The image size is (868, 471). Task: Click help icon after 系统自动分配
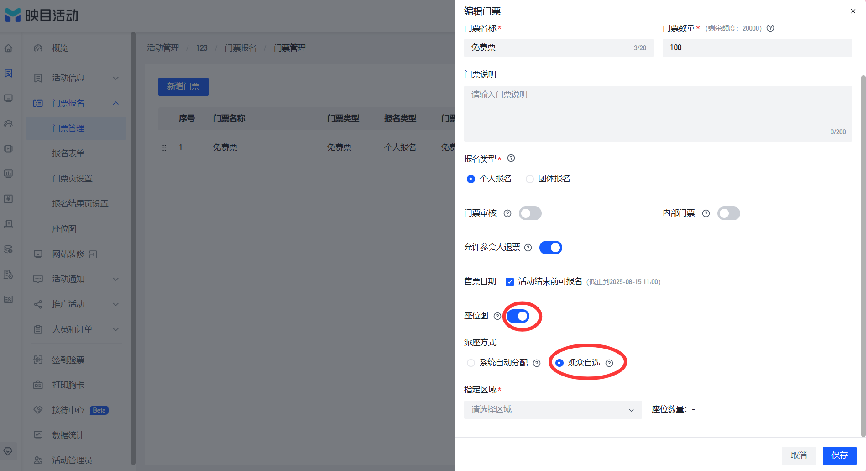[537, 363]
